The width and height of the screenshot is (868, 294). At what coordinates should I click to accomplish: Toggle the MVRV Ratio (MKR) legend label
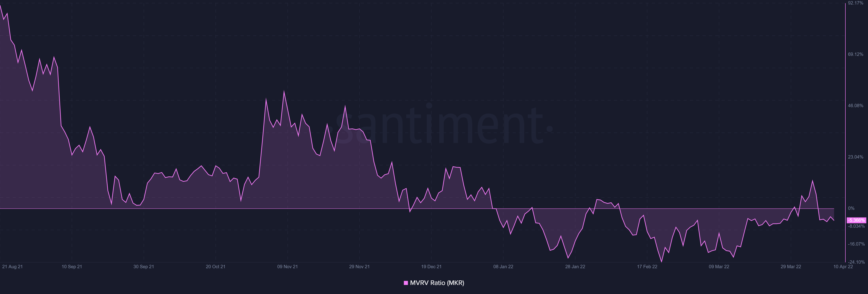[437, 283]
